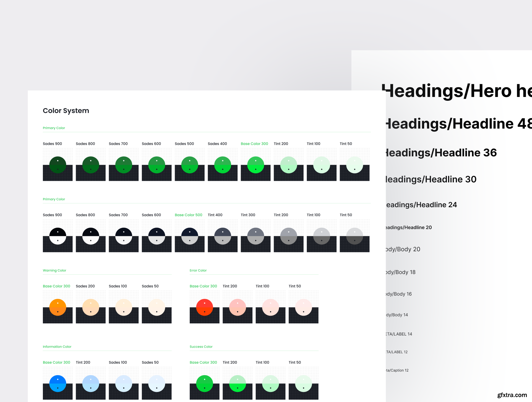Select the darkest green Sades 900 swatch
Image resolution: width=532 pixels, height=402 pixels.
click(58, 165)
